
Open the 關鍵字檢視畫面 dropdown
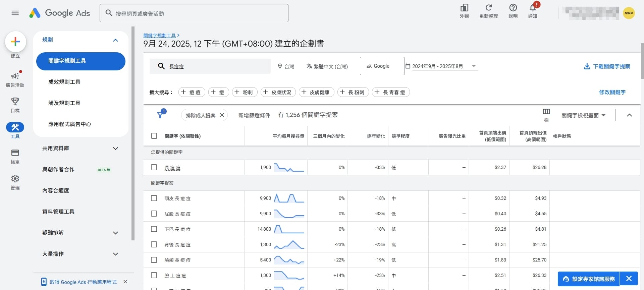coord(583,115)
